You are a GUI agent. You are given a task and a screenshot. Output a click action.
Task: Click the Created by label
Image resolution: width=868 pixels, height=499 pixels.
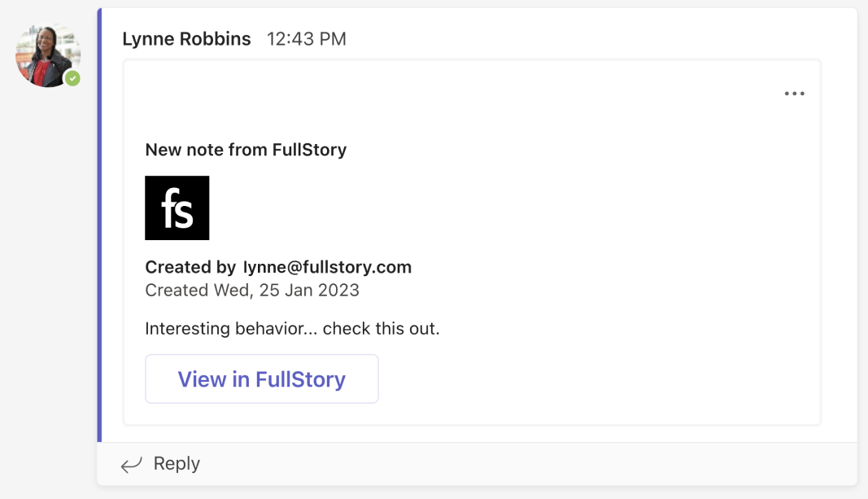click(x=190, y=267)
